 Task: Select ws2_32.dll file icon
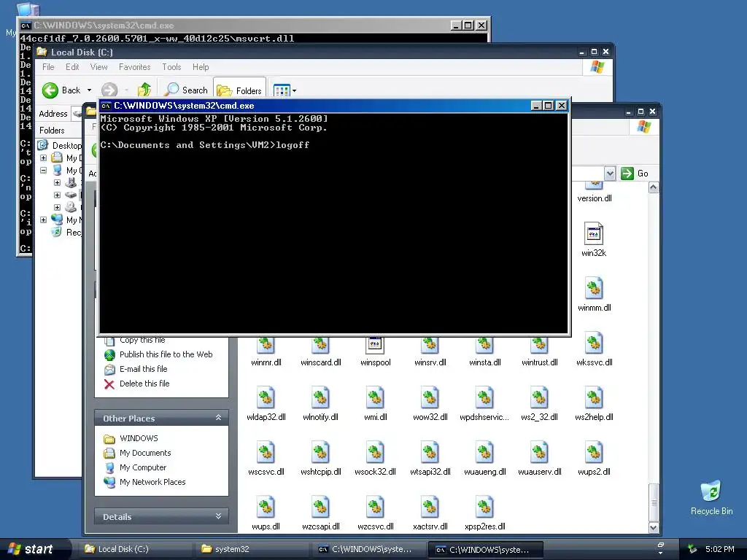pyautogui.click(x=539, y=397)
